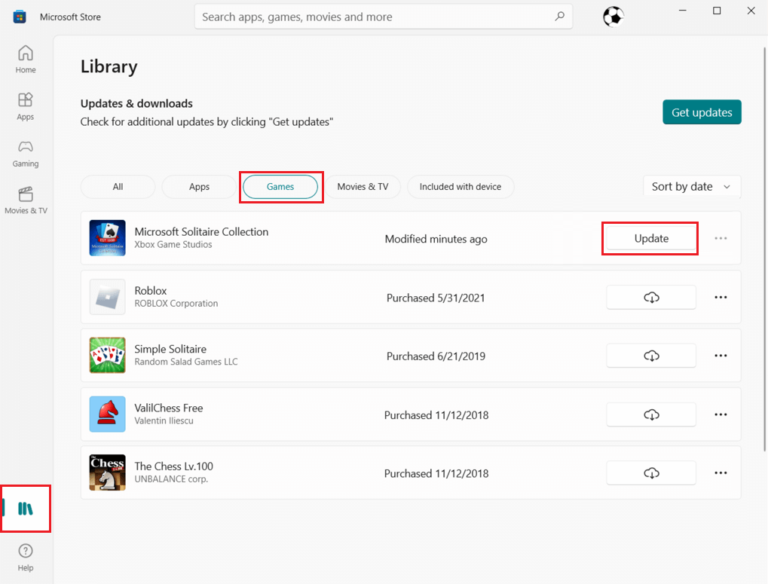Open the Apps section in the sidebar
Screen dimensions: 768x584
25,106
